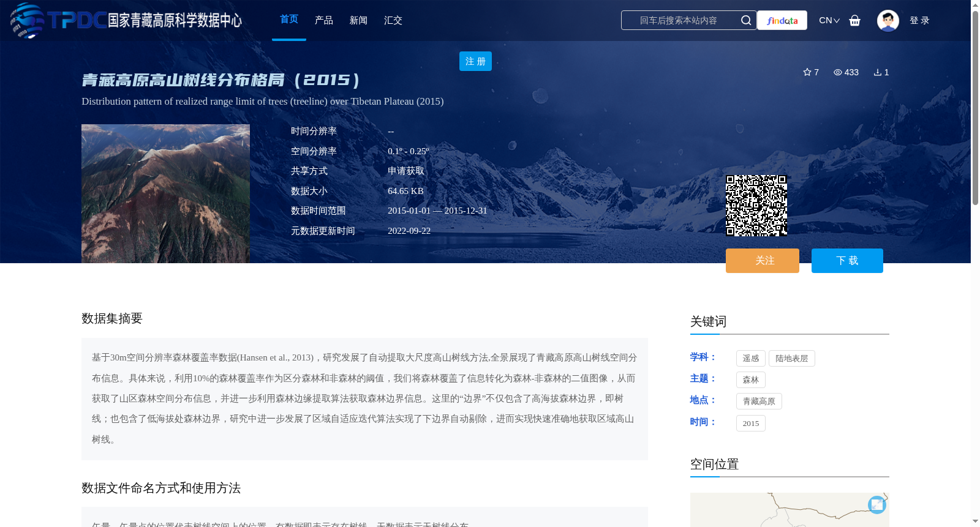Open the CN language dropdown
980x527 pixels.
click(829, 20)
